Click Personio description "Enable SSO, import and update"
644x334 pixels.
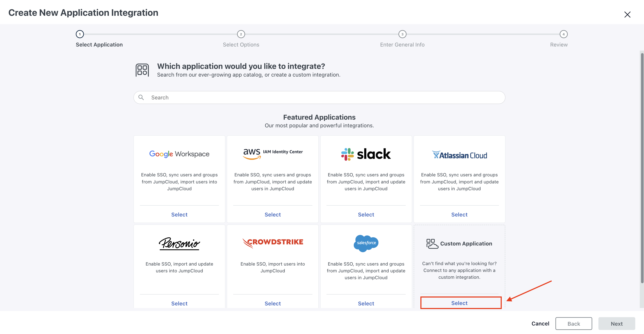[x=179, y=264]
